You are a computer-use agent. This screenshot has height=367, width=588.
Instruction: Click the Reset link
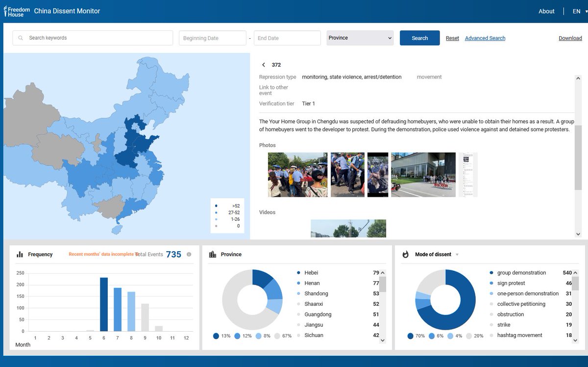point(452,38)
